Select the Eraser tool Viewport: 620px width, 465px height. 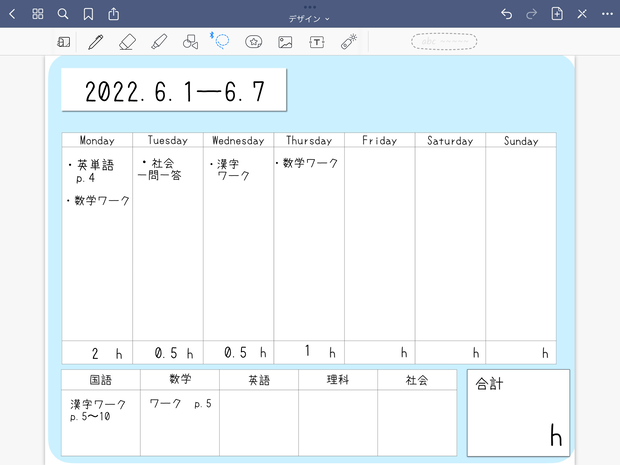click(127, 42)
